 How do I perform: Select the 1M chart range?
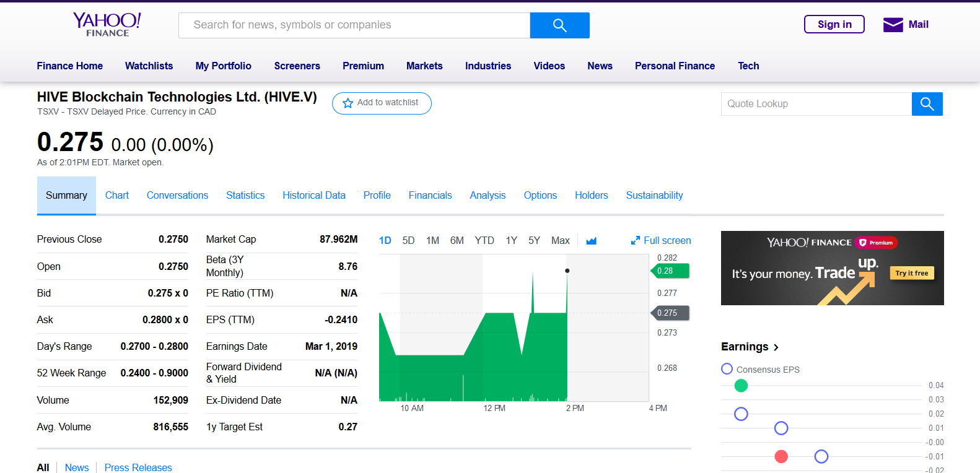coord(432,240)
